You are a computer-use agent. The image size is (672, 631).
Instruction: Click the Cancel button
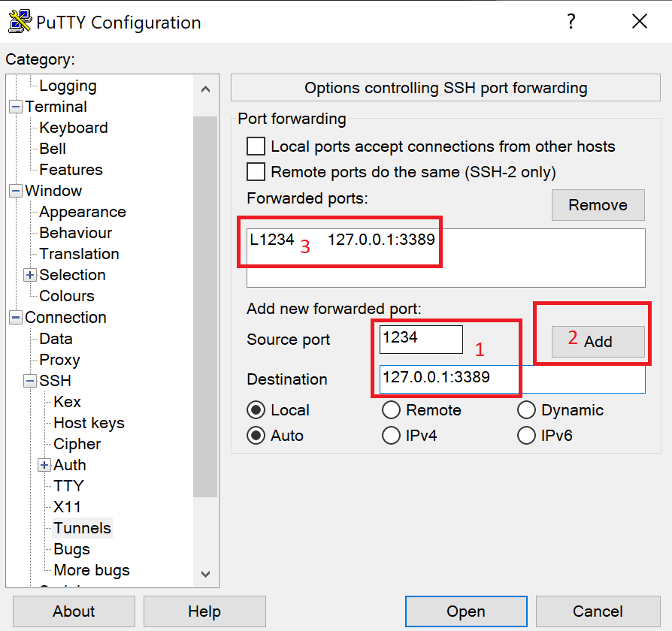pos(598,611)
